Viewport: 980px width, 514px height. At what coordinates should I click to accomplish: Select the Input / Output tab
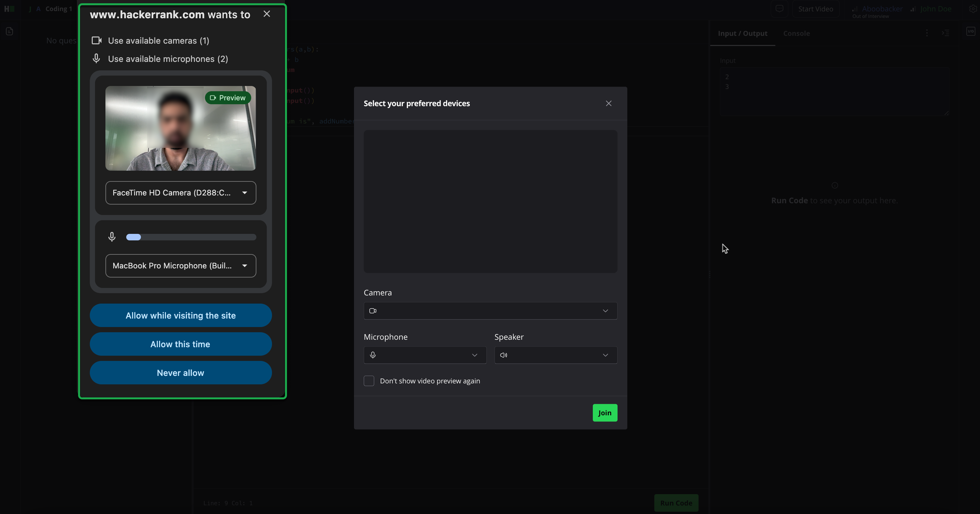(x=742, y=34)
